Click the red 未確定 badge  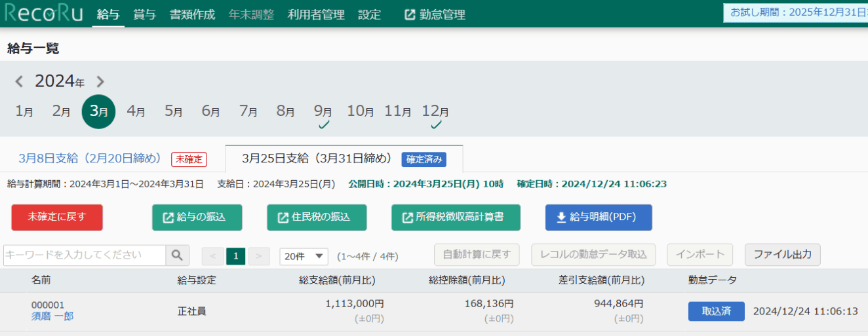click(x=189, y=159)
